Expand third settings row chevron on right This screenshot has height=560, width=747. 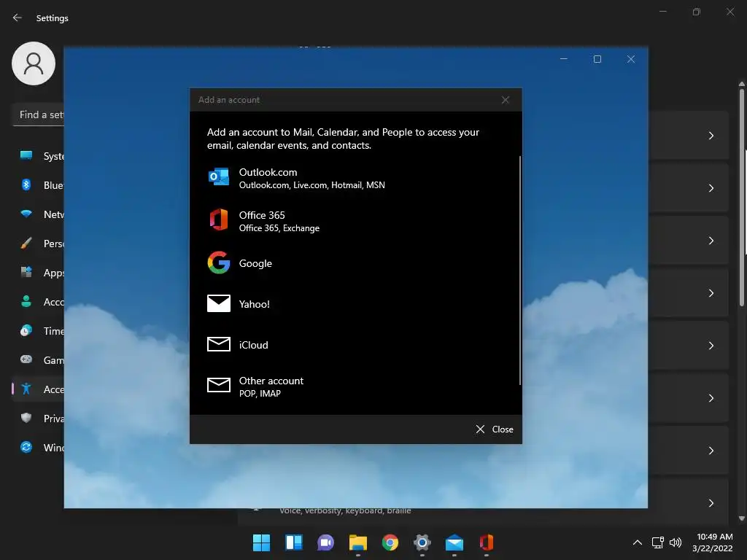[711, 241]
